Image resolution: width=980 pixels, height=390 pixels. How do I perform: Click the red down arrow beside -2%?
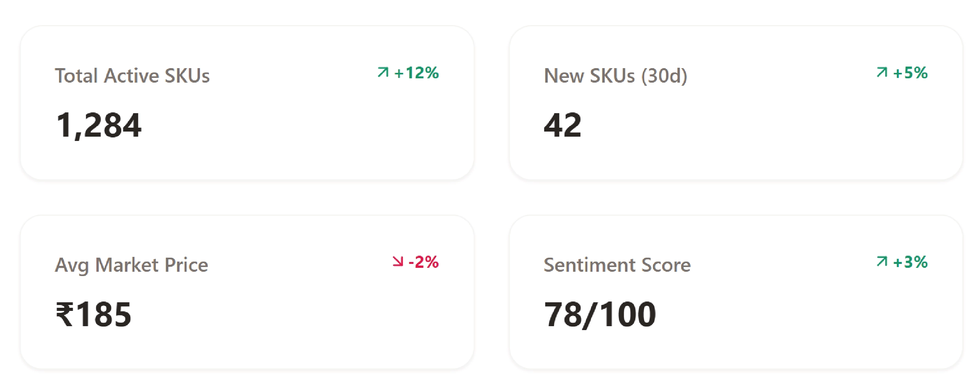(x=398, y=262)
